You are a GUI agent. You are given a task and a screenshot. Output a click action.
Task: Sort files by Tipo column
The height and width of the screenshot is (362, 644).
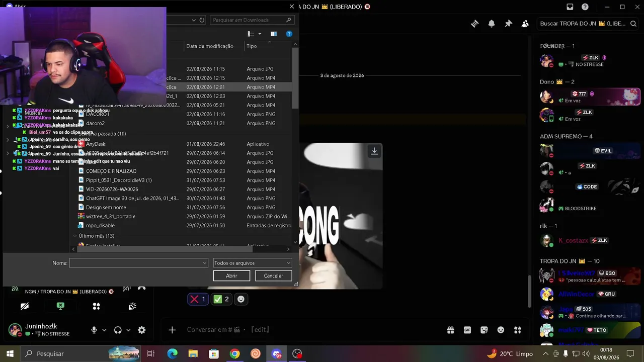coord(267,46)
